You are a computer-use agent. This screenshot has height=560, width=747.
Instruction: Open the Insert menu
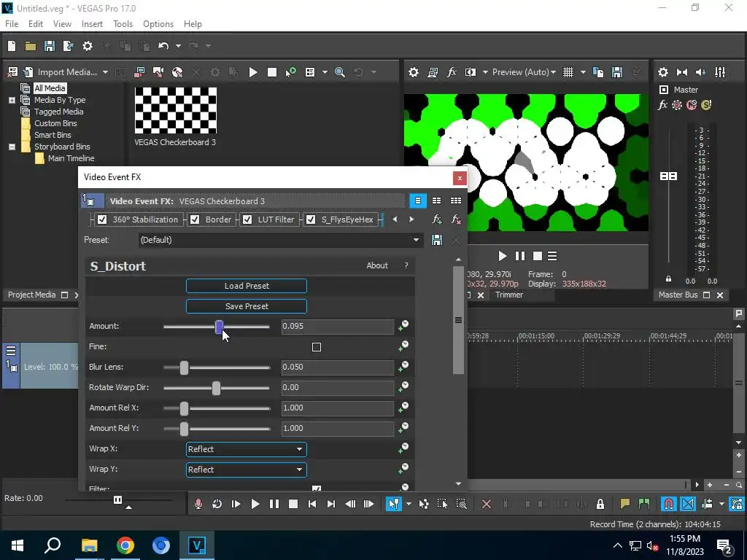(92, 24)
